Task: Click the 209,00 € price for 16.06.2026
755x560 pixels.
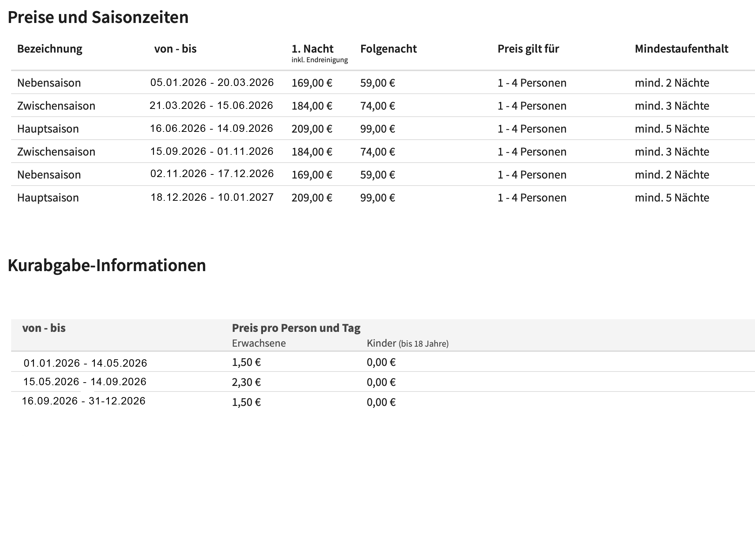Action: tap(312, 129)
